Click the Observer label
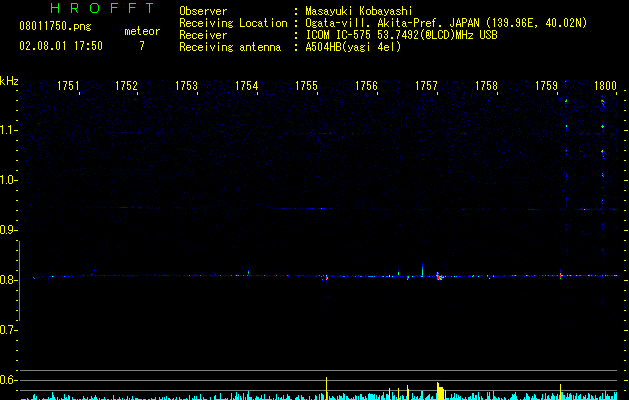Screen dimensions: 629x400 (203, 11)
